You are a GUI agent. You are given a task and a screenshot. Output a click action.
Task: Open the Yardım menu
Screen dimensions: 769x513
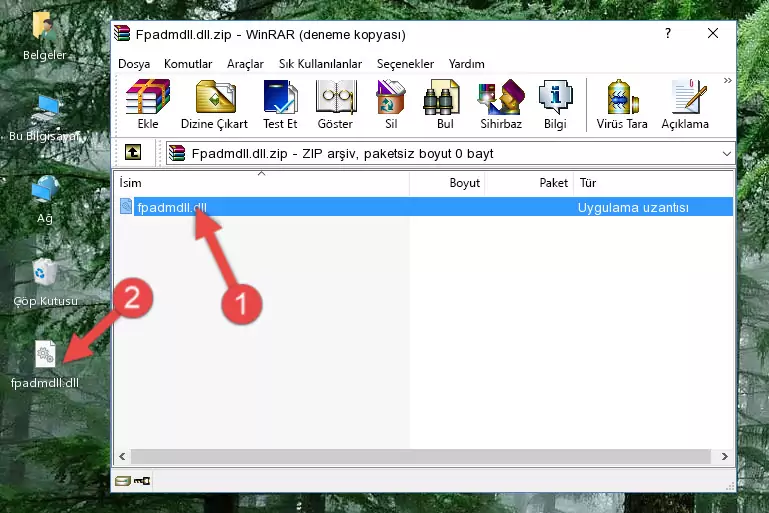pos(466,64)
